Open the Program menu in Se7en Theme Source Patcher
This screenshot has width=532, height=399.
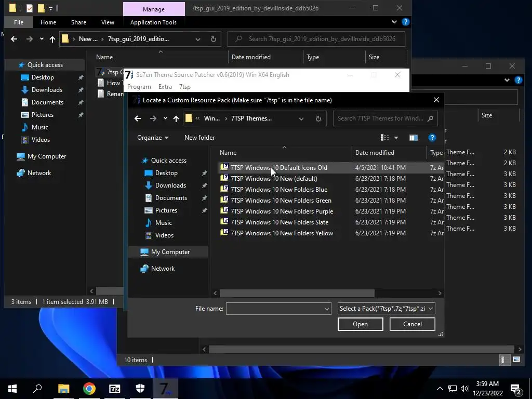pos(139,87)
